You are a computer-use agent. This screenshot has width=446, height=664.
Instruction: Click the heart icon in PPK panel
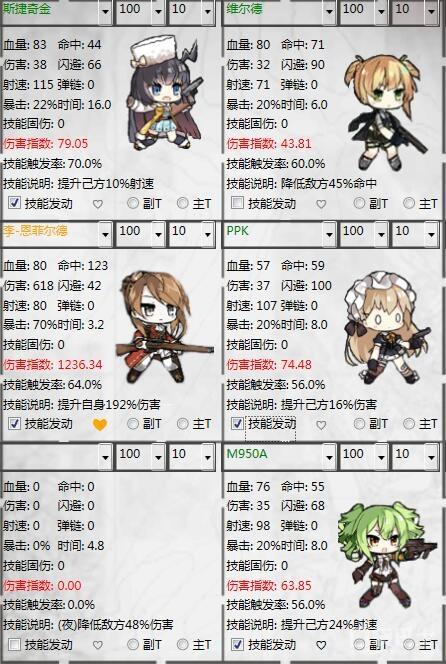tap(321, 424)
